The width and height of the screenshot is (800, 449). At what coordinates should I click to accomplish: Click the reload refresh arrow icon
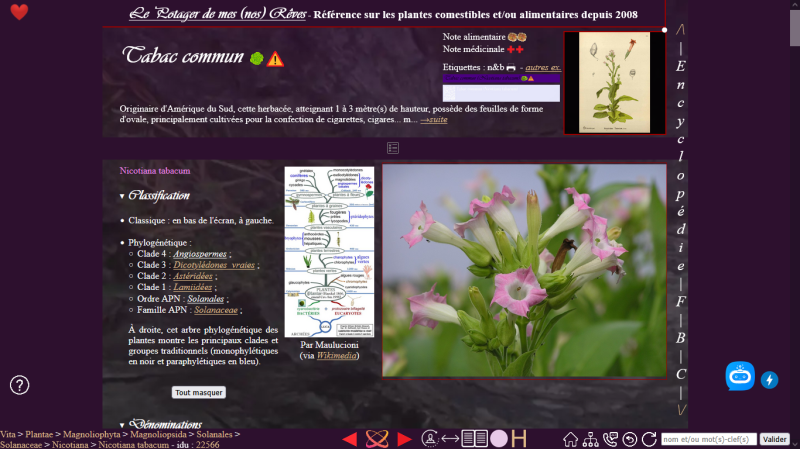[649, 439]
